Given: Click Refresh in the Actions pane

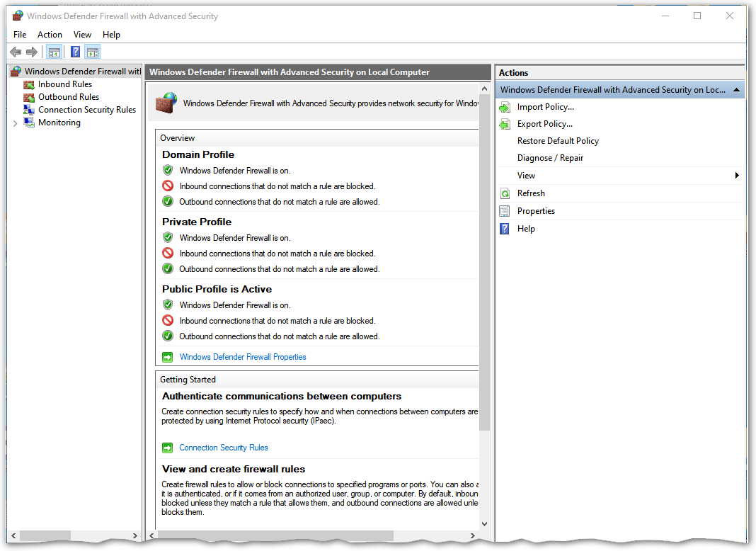Looking at the screenshot, I should click(532, 193).
